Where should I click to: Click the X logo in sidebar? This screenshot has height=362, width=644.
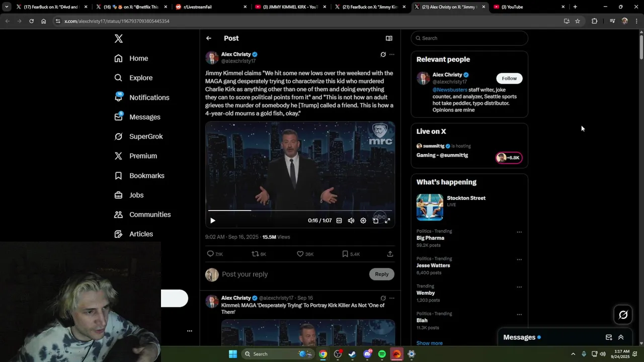pos(119,39)
